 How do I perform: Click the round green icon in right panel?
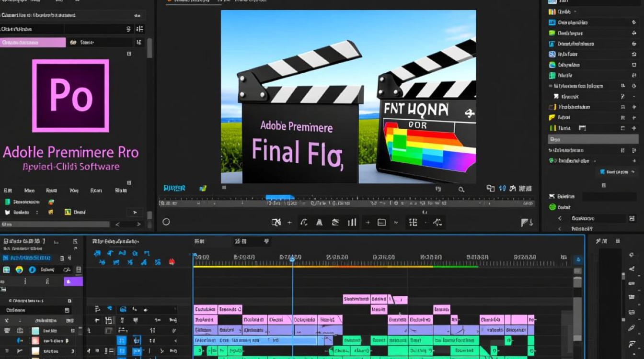click(x=552, y=207)
